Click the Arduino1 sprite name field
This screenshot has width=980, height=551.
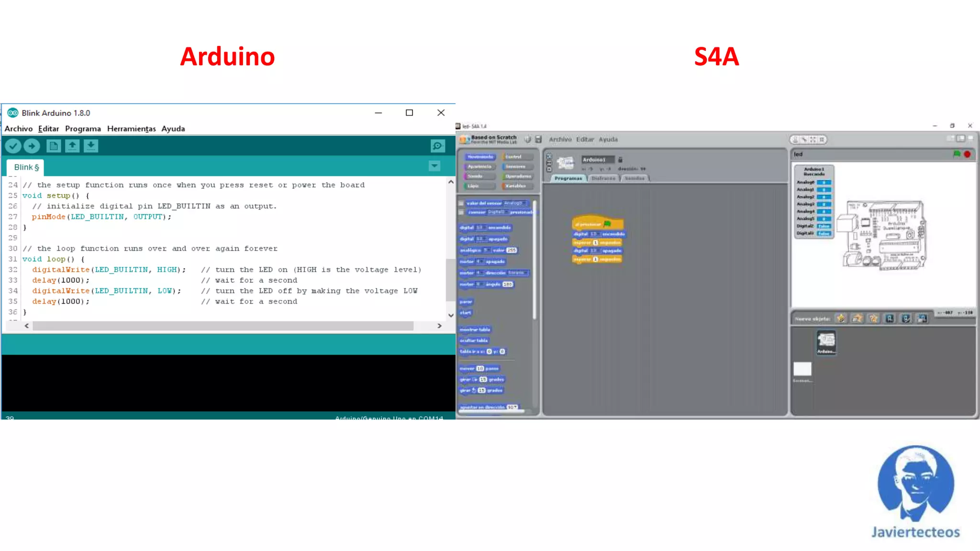click(597, 160)
